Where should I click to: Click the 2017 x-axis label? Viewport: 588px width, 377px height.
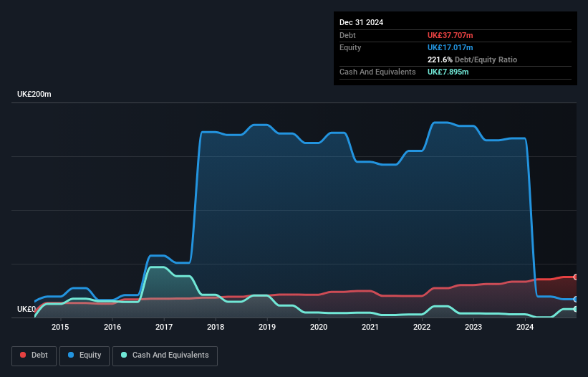(164, 327)
